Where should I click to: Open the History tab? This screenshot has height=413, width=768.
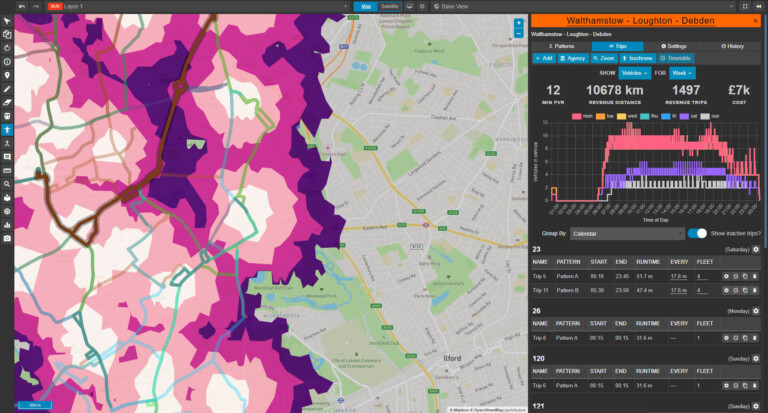[x=732, y=46]
